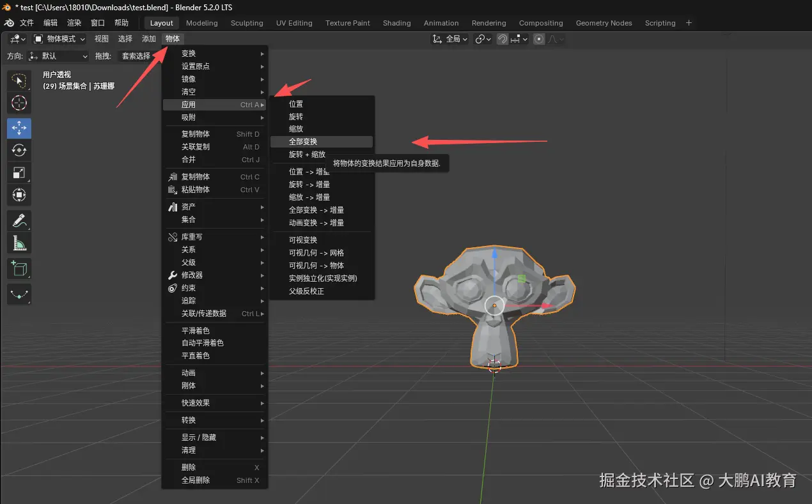Open the 编辑 menu
812x504 pixels.
tap(51, 23)
